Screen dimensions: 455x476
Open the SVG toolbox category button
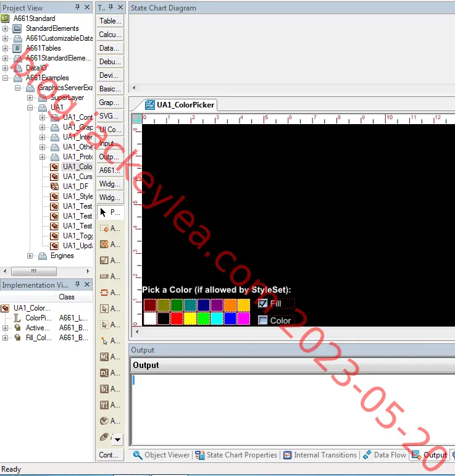click(110, 116)
